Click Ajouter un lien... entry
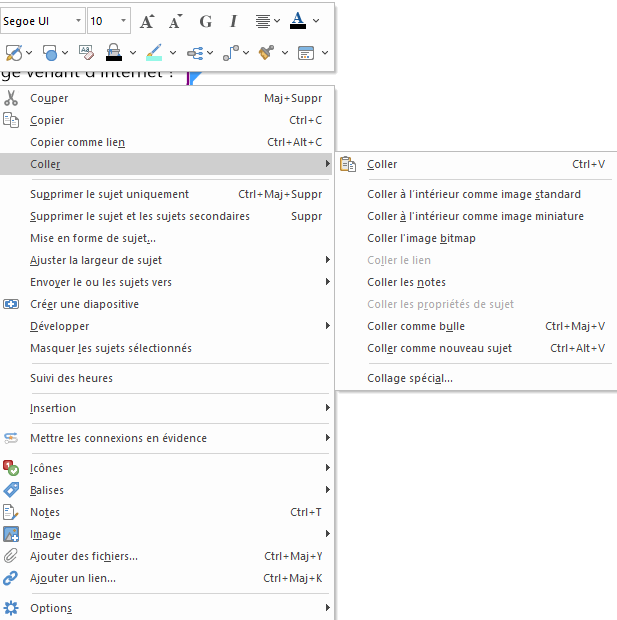The image size is (617, 620). point(73,578)
